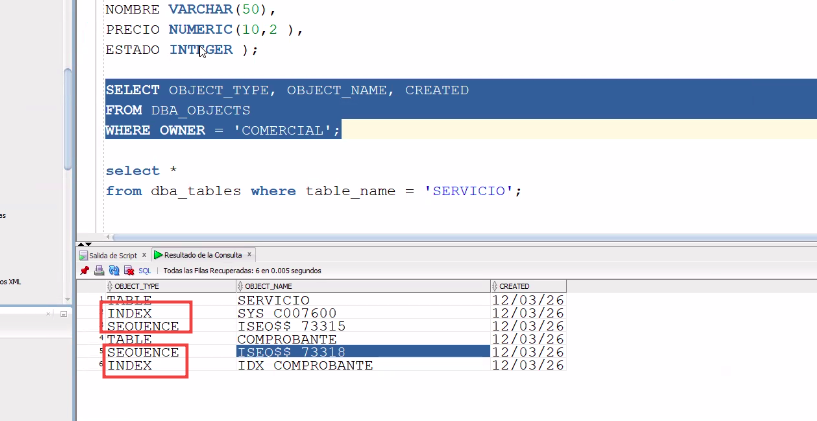Click the SYS C007600 index name cell
The image size is (817, 421).
[x=293, y=313]
